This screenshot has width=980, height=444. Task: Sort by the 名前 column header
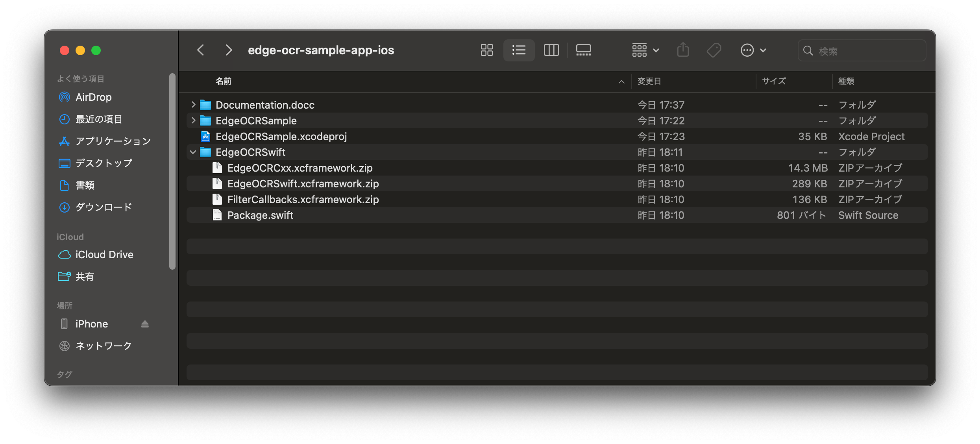pyautogui.click(x=224, y=81)
